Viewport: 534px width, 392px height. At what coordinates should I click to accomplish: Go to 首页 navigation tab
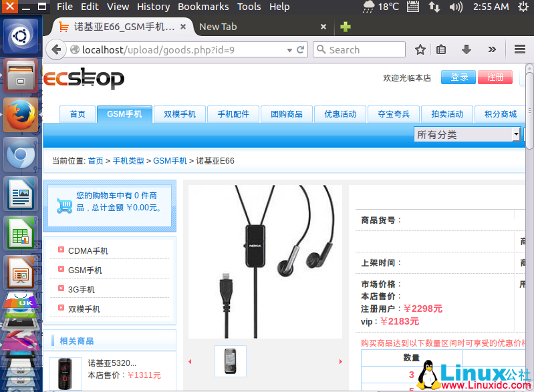pos(78,114)
